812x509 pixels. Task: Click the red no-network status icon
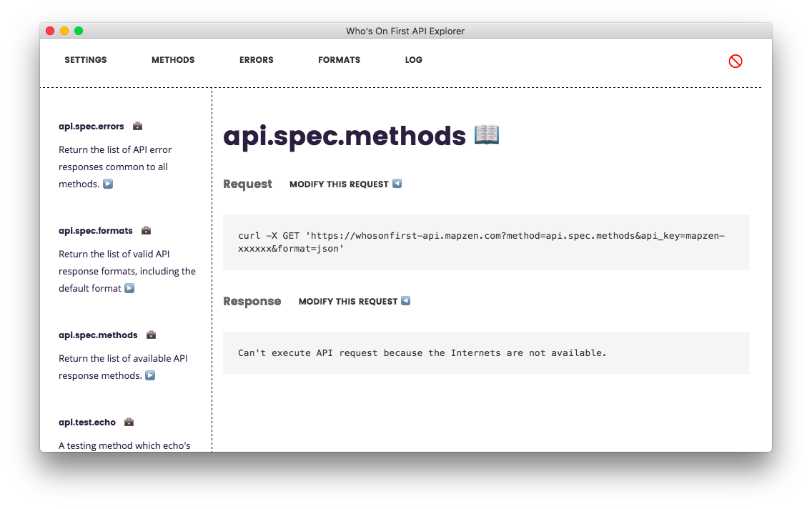coord(735,61)
